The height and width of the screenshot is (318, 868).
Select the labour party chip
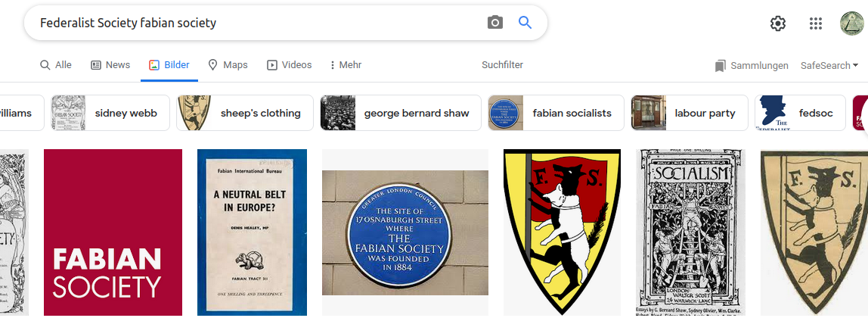click(x=690, y=113)
